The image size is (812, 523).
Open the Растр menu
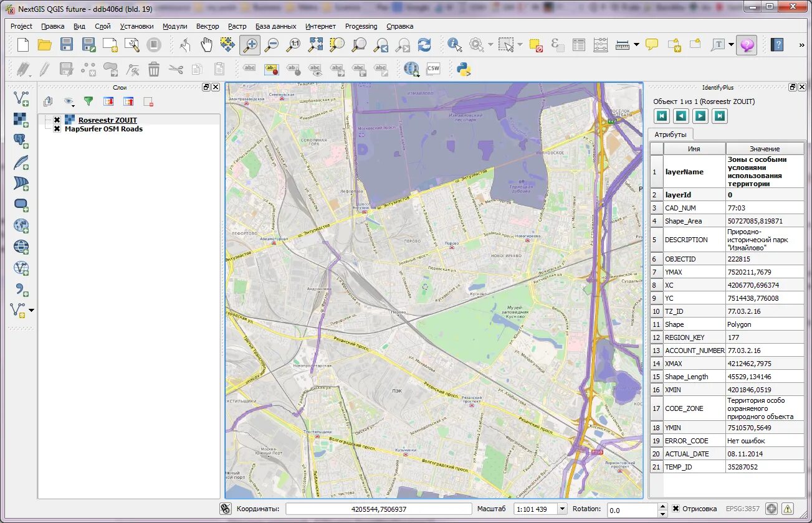[x=237, y=26]
